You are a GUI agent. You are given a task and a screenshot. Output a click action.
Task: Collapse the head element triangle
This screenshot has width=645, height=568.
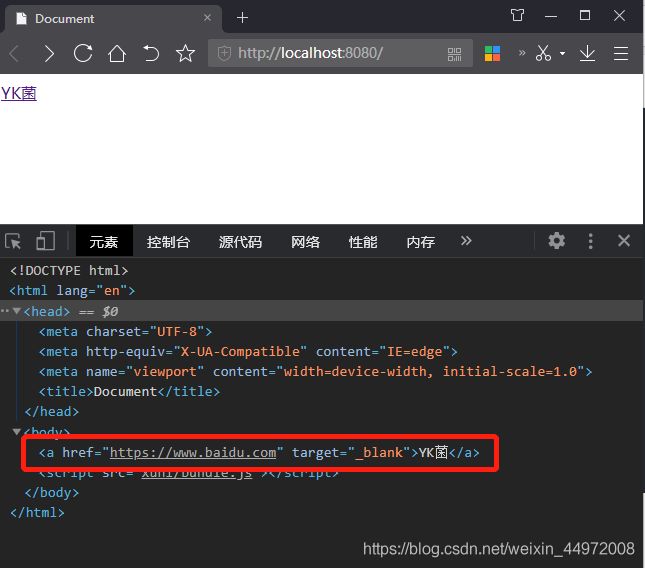coord(17,311)
